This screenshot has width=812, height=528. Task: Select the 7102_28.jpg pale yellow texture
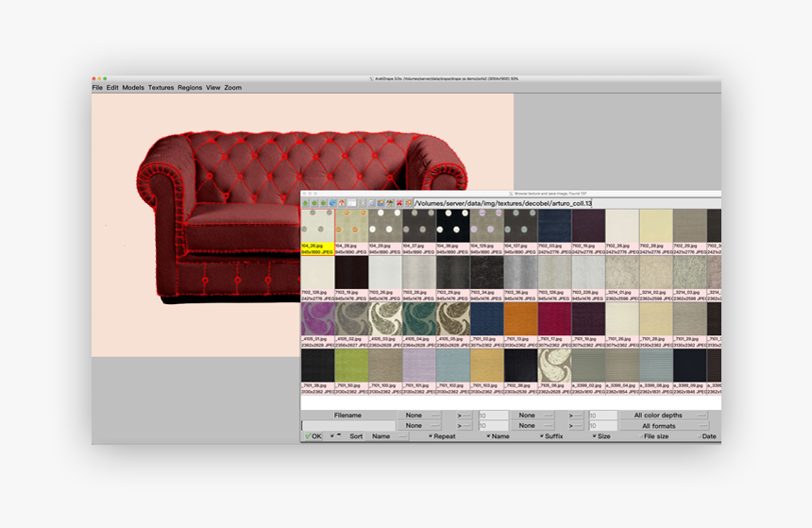coord(655,226)
